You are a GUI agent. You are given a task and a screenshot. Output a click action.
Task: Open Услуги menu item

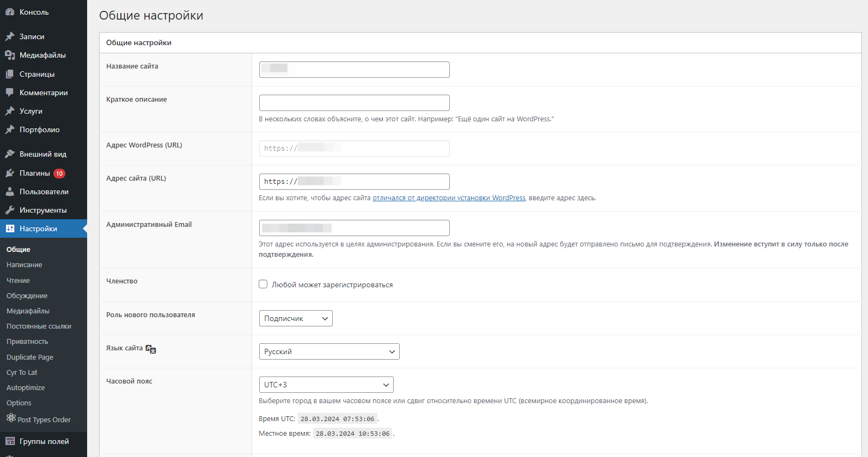pos(44,111)
